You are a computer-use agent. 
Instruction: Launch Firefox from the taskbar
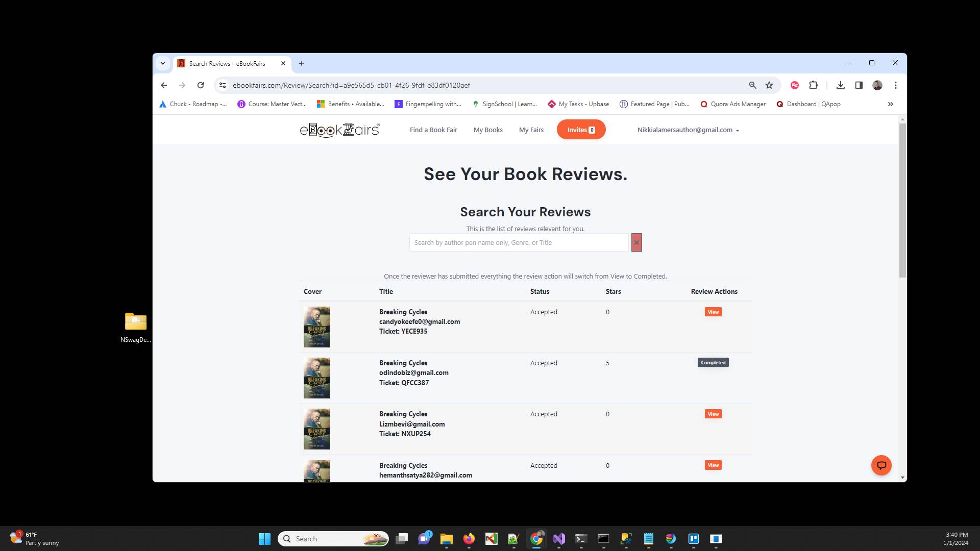pos(469,539)
